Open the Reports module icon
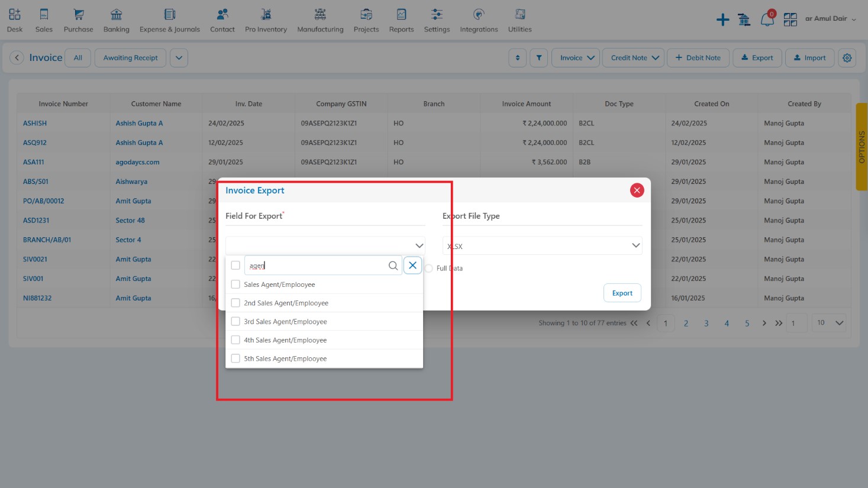Viewport: 868px width, 488px height. [401, 14]
